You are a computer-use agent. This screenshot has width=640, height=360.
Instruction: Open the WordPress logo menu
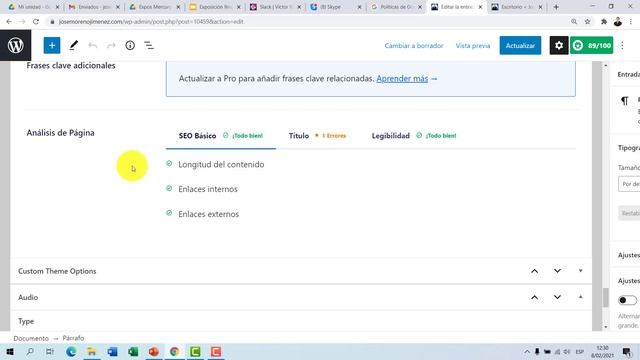[16, 45]
